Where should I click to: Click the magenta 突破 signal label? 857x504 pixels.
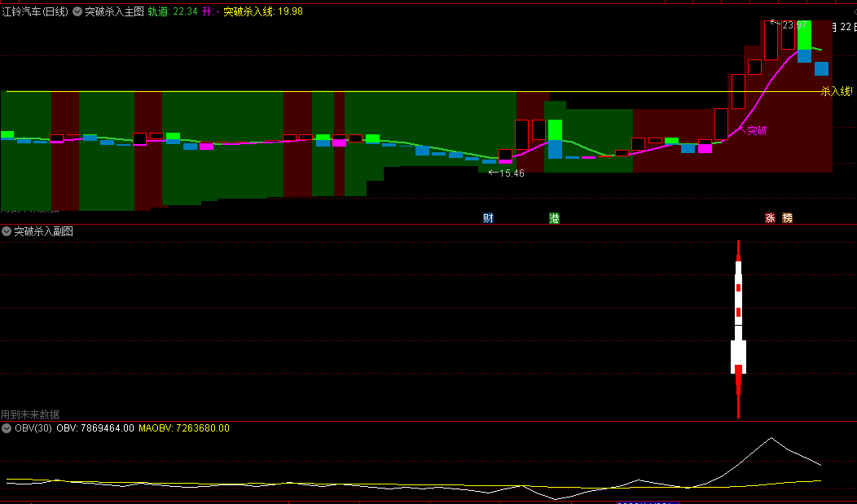click(x=757, y=130)
